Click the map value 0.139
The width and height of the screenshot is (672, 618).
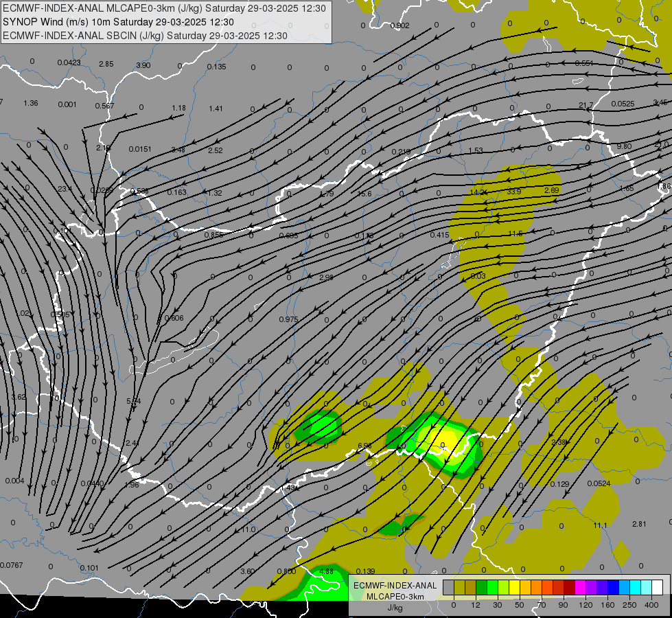[x=365, y=571]
